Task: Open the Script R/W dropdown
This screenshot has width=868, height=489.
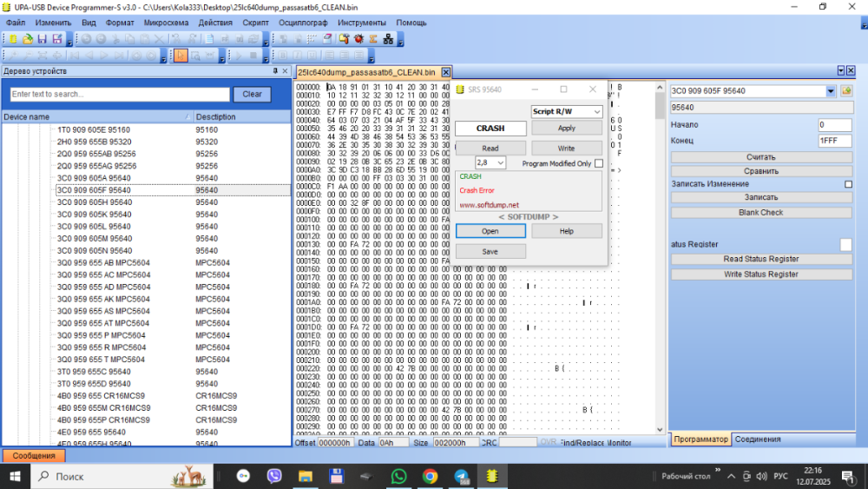Action: (596, 111)
